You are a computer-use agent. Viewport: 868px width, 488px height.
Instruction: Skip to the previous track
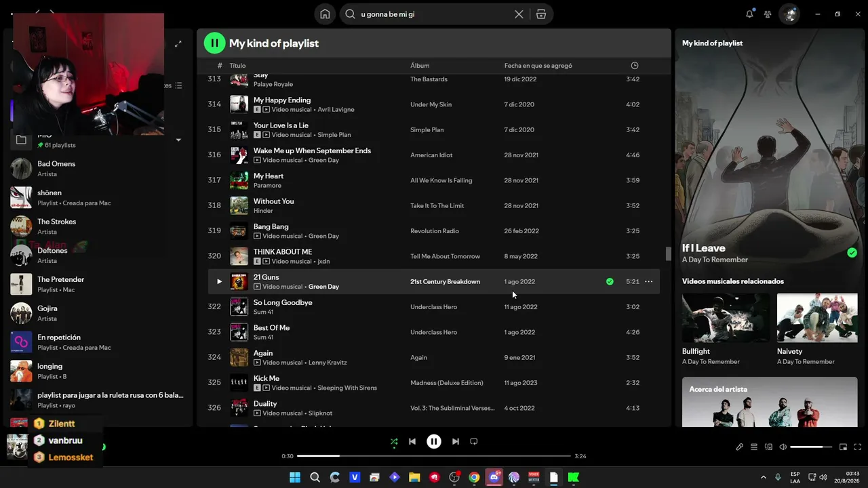pos(412,441)
